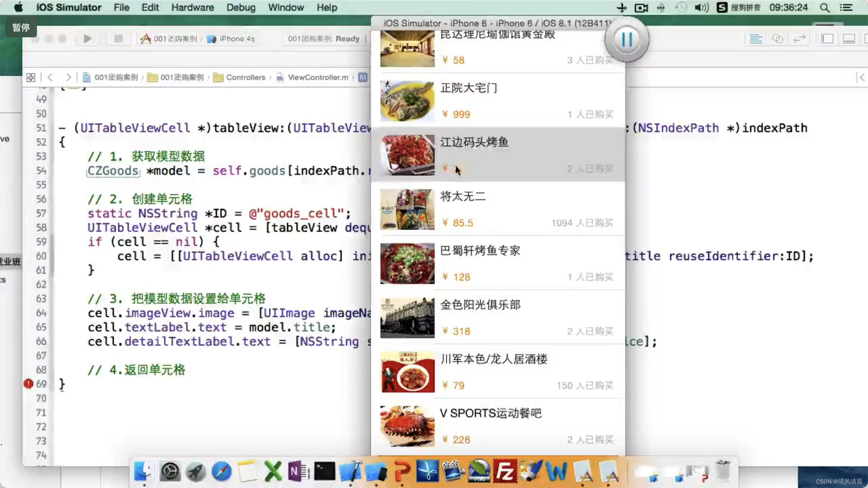
Task: Click the 巴蜀轩烤鱼专家 food thumbnail
Action: click(x=407, y=263)
